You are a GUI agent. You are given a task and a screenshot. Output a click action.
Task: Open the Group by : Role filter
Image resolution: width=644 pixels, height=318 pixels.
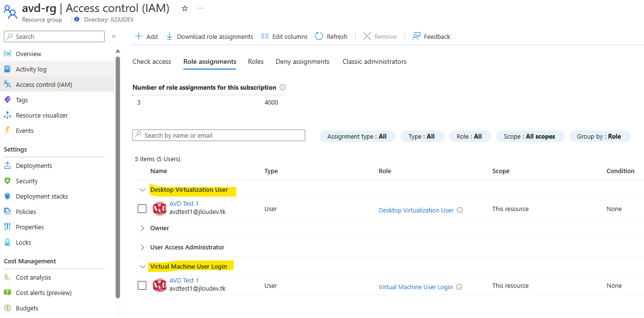click(x=599, y=136)
